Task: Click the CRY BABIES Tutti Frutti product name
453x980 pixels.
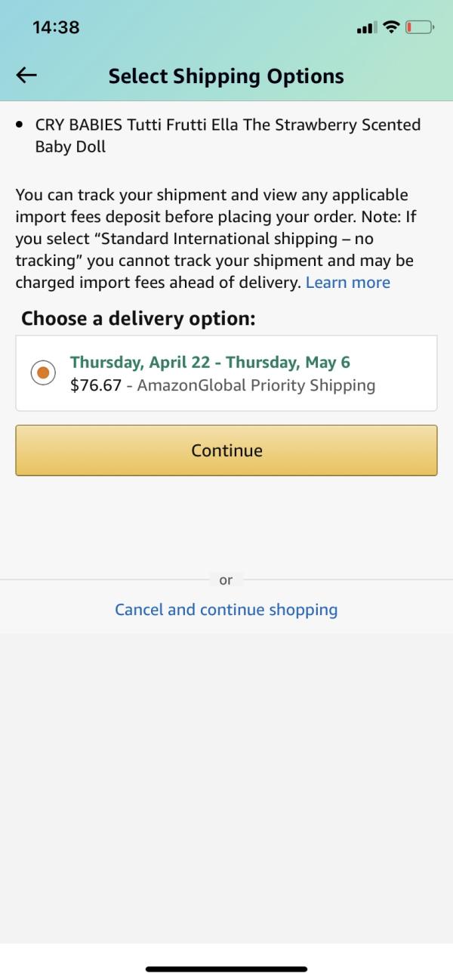Action: tap(228, 136)
